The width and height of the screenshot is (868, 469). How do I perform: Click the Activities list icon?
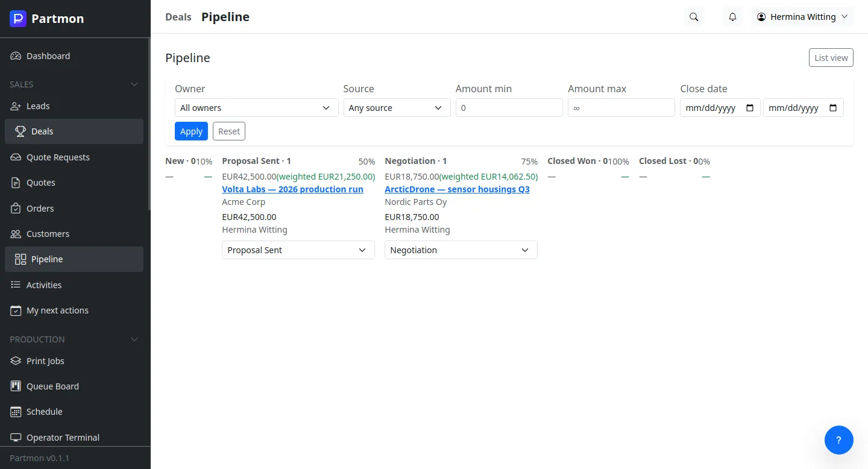pyautogui.click(x=16, y=285)
